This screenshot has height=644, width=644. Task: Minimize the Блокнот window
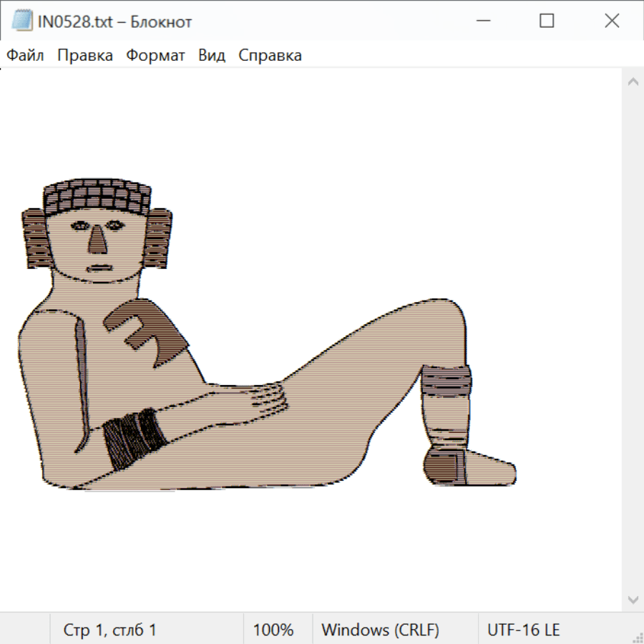click(481, 21)
